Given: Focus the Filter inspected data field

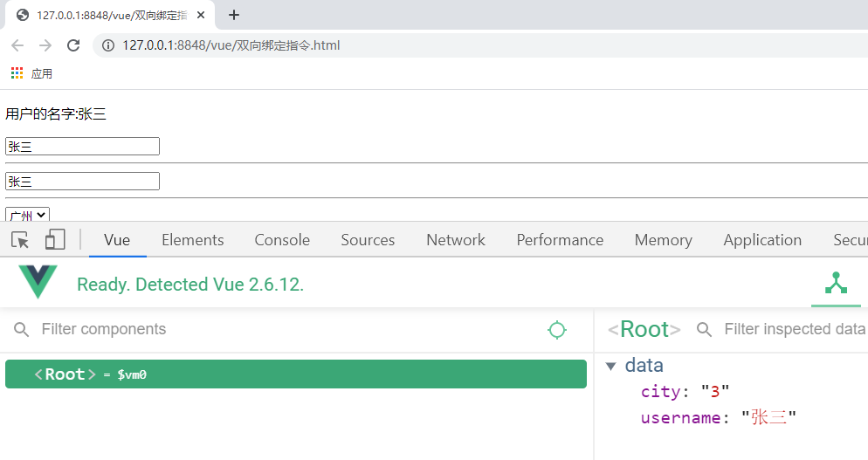Looking at the screenshot, I should (x=795, y=329).
